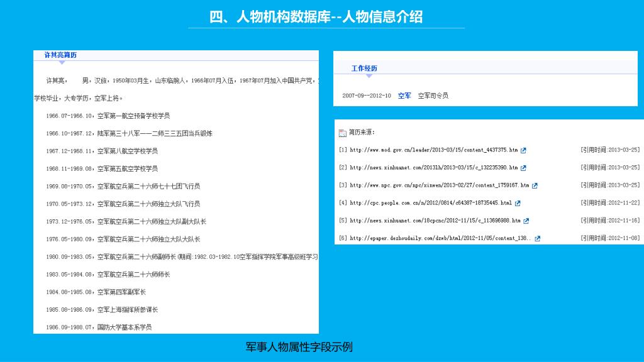Click the slide title 人物机构数据库--人物信息介绍

(x=316, y=17)
